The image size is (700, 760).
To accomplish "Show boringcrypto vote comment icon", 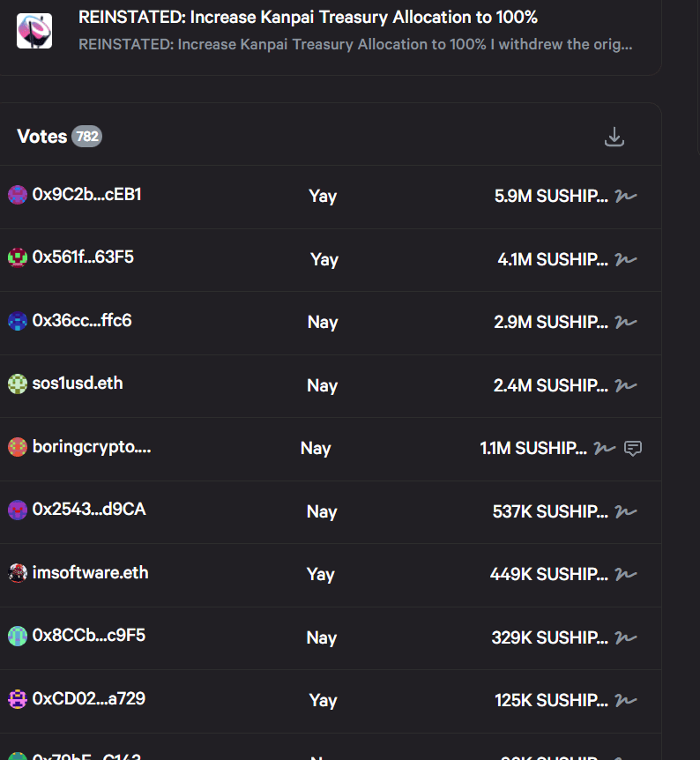I will tap(632, 448).
